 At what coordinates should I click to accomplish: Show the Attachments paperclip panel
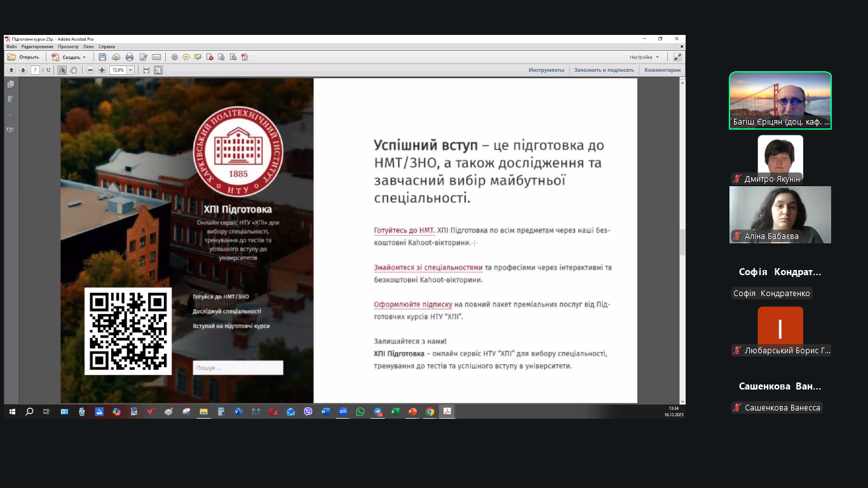pos(11,115)
